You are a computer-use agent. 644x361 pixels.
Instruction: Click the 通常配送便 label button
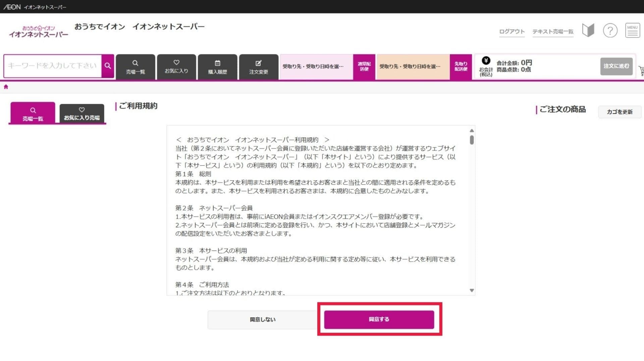tap(364, 66)
